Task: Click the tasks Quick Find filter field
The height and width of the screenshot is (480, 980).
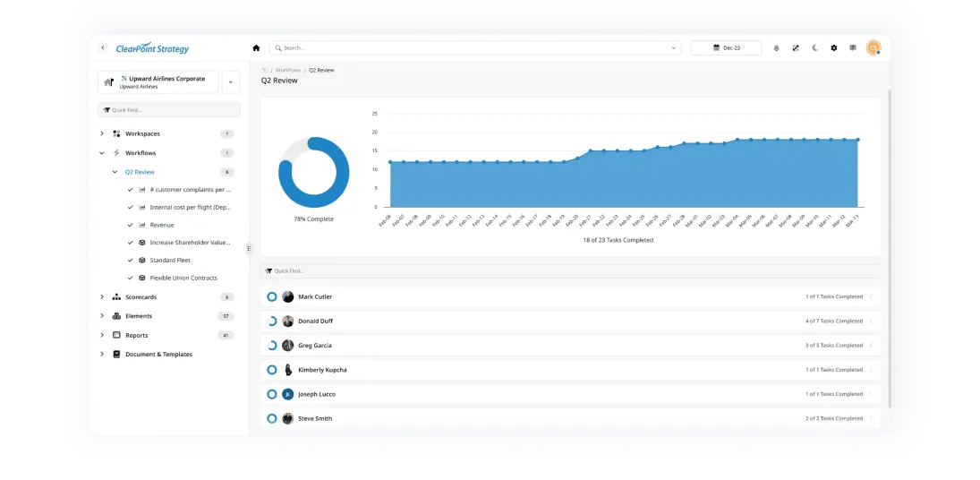Action: [x=570, y=271]
